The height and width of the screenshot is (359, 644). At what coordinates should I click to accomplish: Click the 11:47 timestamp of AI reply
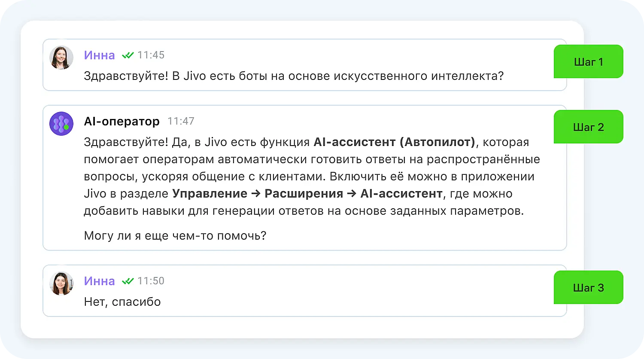coord(181,122)
